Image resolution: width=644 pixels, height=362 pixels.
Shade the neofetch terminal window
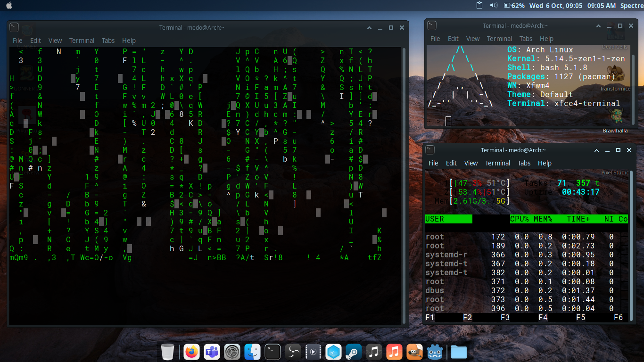pyautogui.click(x=598, y=26)
